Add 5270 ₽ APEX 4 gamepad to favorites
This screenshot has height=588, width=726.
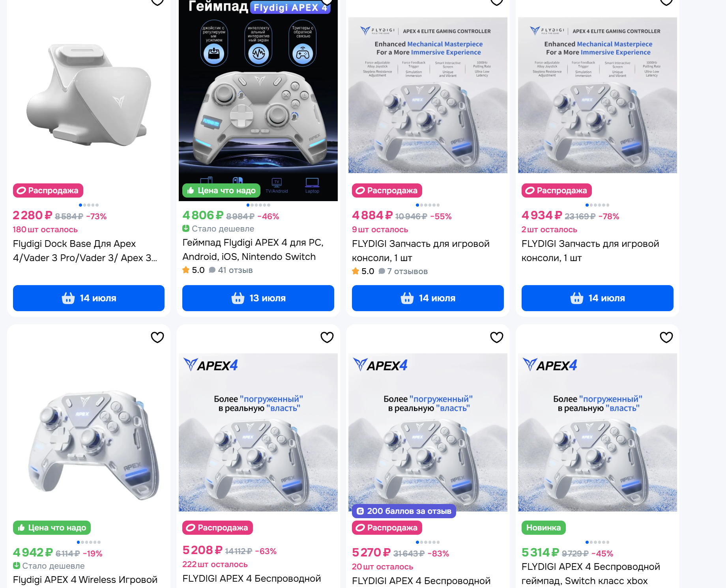pyautogui.click(x=496, y=337)
